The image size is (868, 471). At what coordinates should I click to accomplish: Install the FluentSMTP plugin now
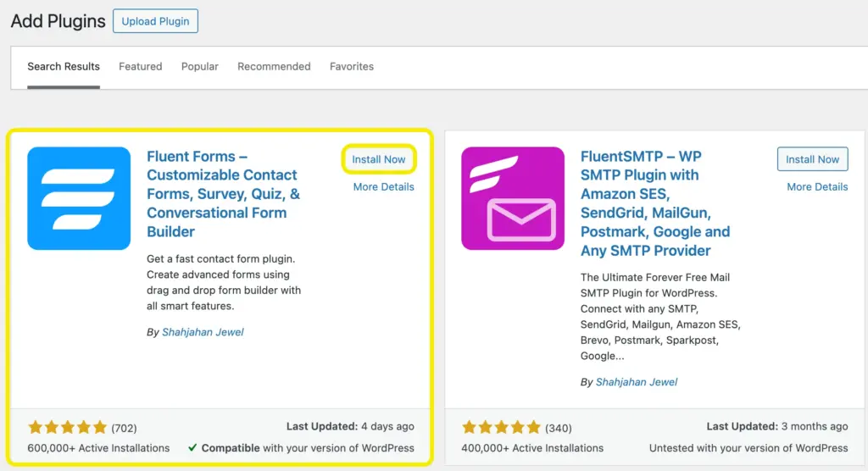[813, 159]
